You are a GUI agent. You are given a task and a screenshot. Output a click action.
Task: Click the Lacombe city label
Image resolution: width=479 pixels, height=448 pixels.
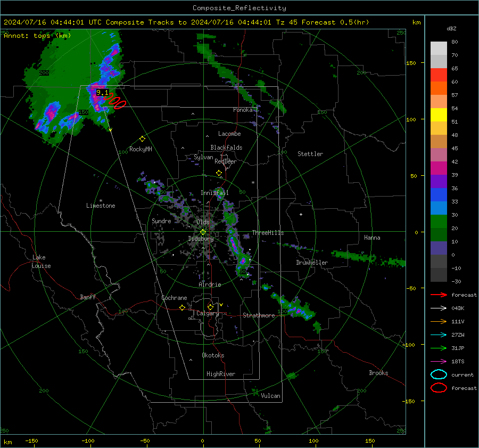229,134
